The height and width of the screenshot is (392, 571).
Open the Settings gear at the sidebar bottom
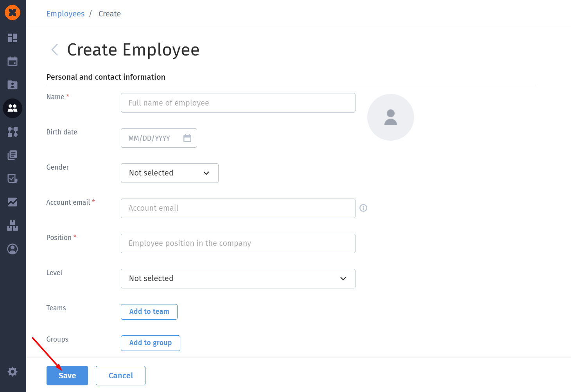pos(13,371)
